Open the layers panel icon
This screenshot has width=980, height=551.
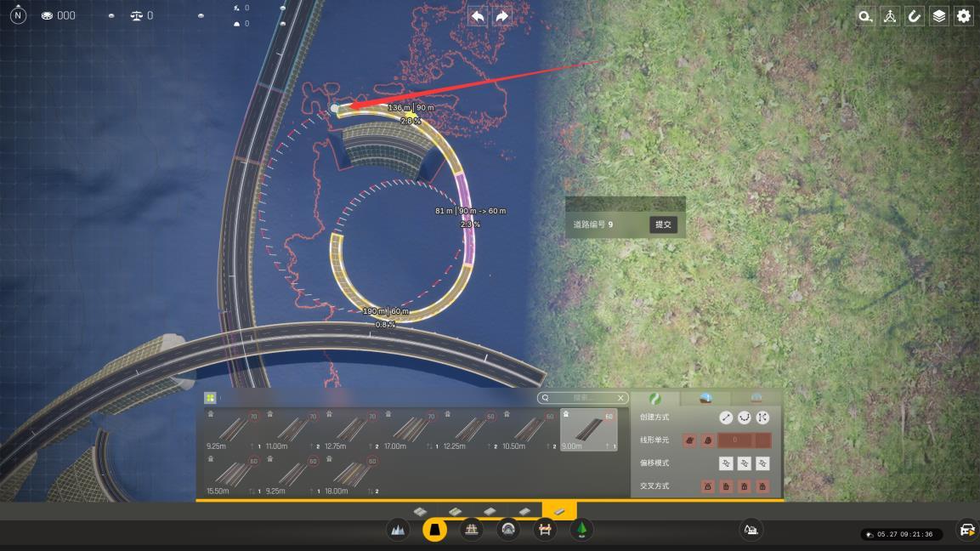click(x=938, y=17)
